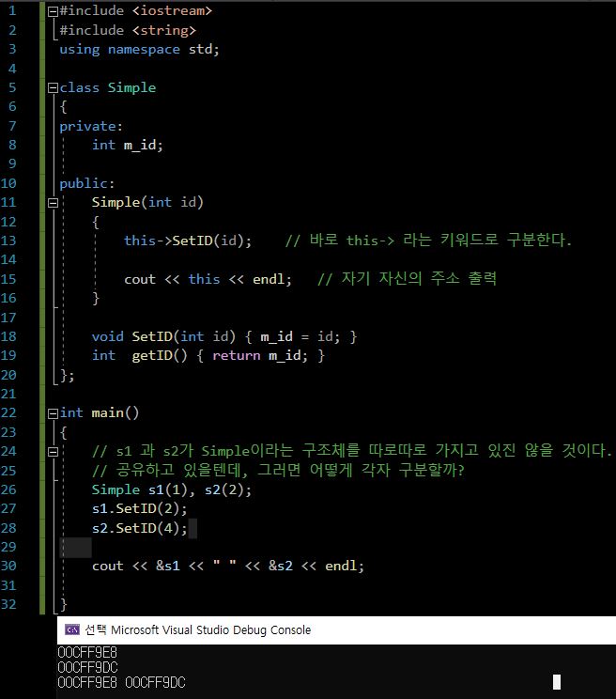Collapse the int main() function
The image size is (616, 699).
coord(53,413)
